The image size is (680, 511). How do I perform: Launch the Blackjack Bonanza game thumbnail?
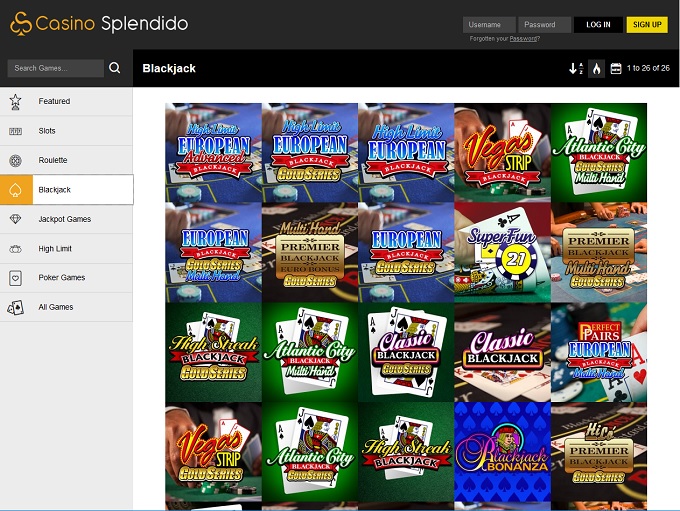[502, 452]
